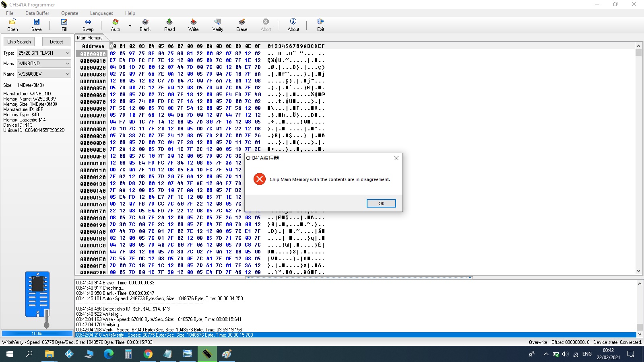Click the log panel scroll-up arrow
Screen dimensions: 644x362
coord(640,284)
